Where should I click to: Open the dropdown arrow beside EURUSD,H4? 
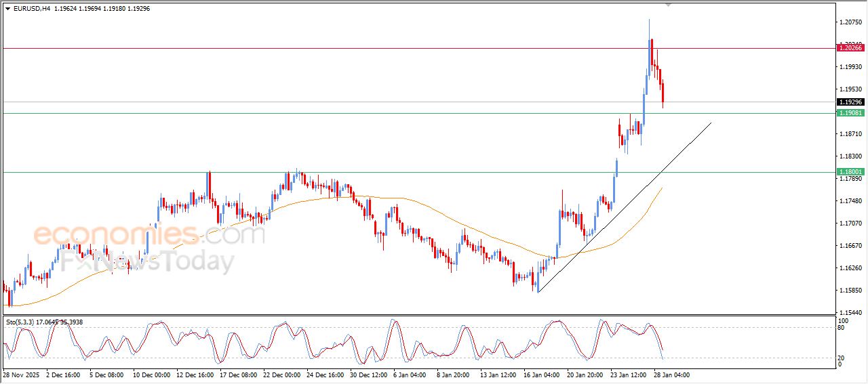click(x=8, y=9)
